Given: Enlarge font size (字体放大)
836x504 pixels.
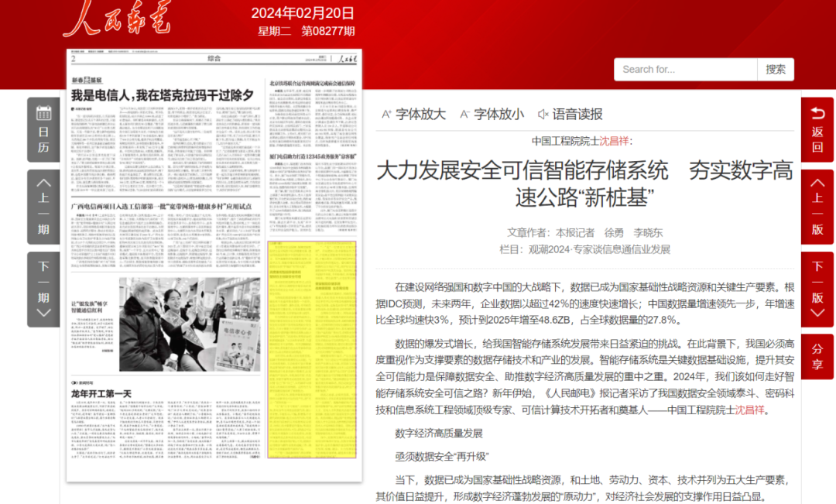Looking at the screenshot, I should pyautogui.click(x=414, y=114).
